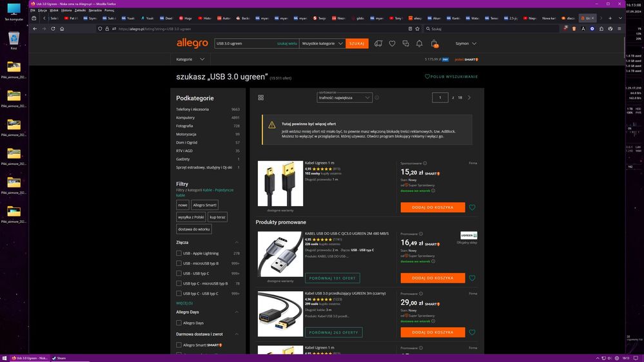Check the USB - Apple Lightning filter

179,254
